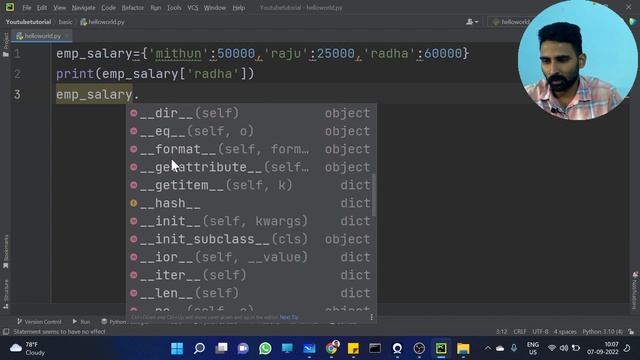Open the Run tool window tab
The image size is (640, 360).
(81, 322)
